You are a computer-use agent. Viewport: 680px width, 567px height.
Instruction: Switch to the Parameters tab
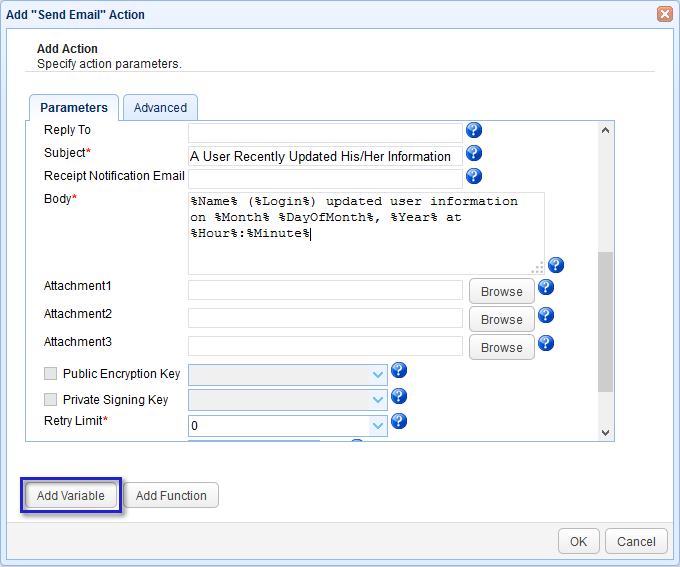(74, 108)
